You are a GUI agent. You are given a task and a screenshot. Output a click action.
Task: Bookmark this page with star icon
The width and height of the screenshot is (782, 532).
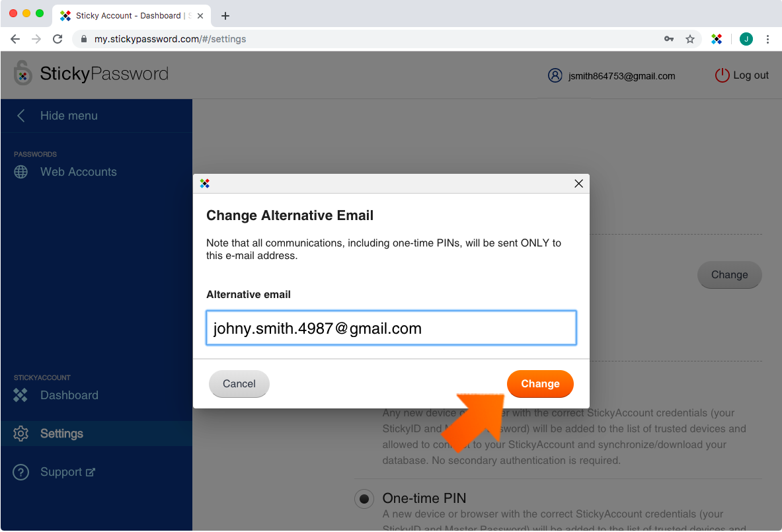[689, 39]
